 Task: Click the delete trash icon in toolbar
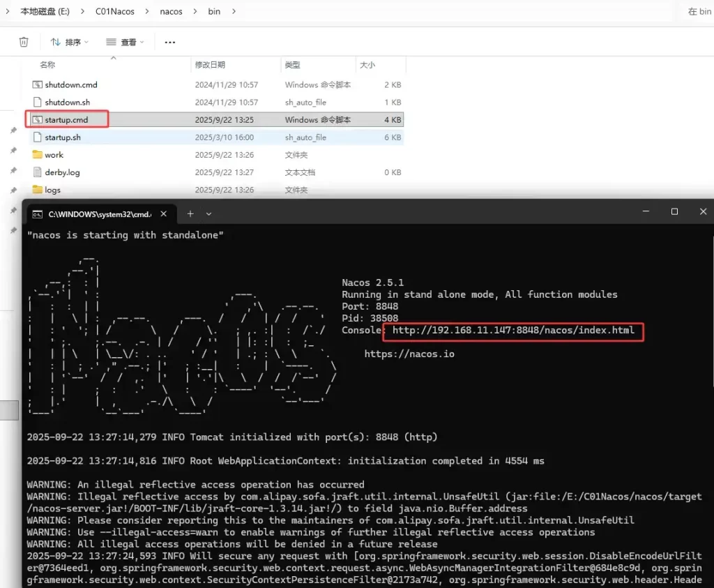pos(24,42)
